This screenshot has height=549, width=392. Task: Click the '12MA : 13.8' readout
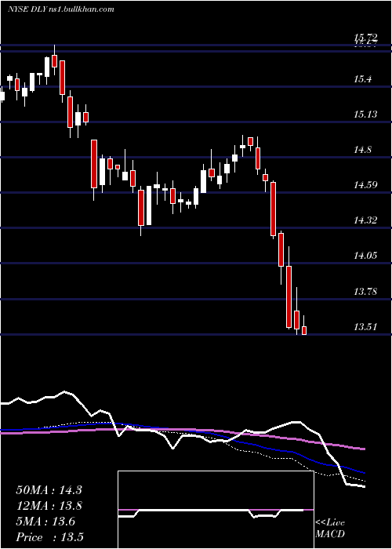pyautogui.click(x=49, y=506)
